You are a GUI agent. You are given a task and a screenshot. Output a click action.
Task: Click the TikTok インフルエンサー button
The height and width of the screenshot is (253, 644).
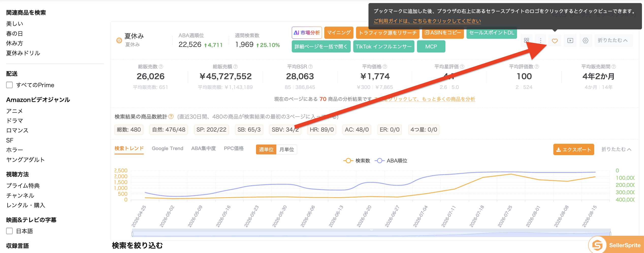coord(384,46)
